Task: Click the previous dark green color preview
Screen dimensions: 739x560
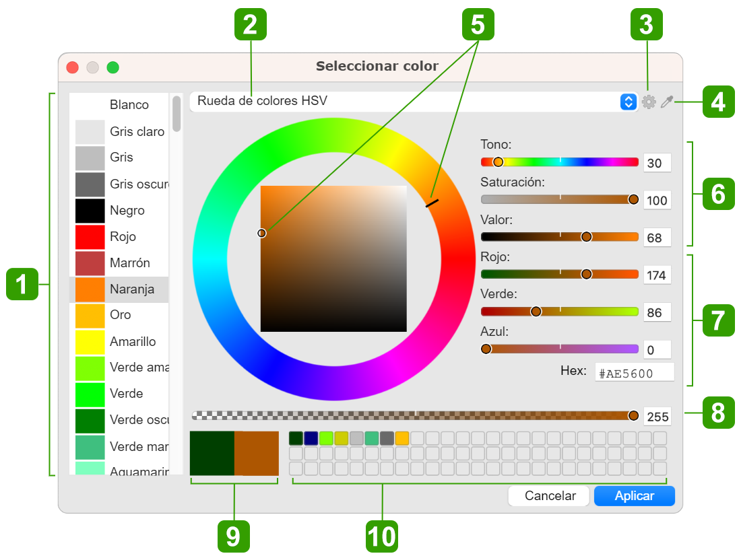Action: tap(212, 454)
